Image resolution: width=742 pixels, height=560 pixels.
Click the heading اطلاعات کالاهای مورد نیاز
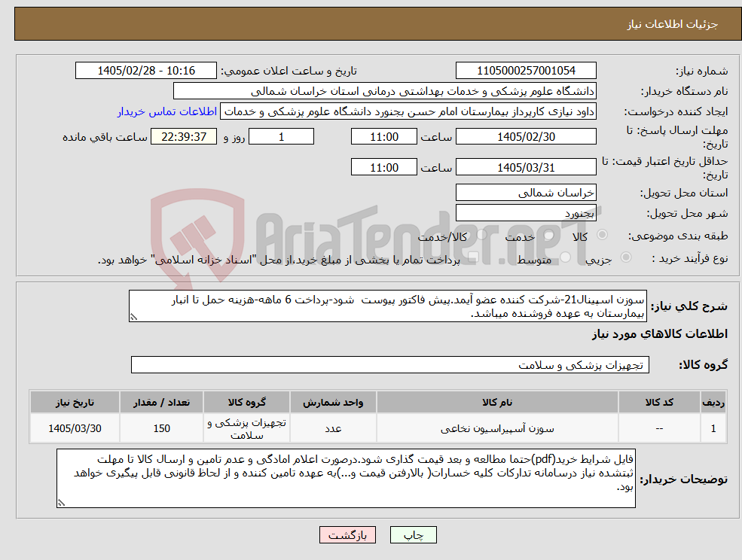click(x=660, y=334)
